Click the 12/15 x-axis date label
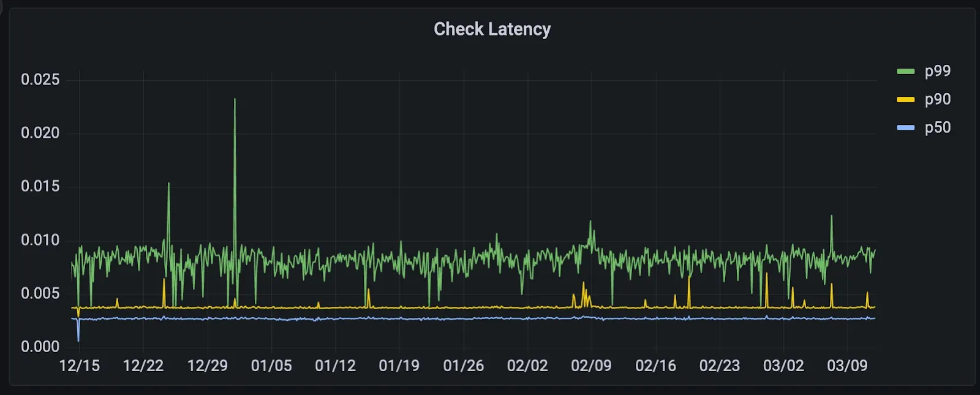 79,366
